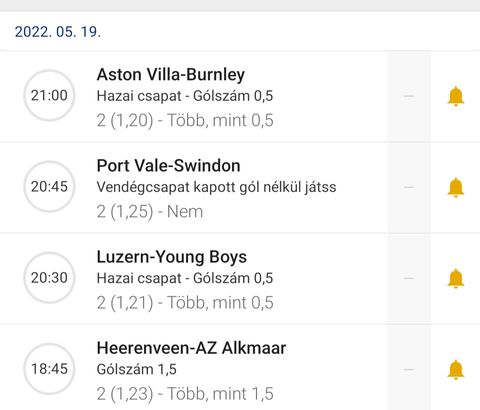The height and width of the screenshot is (410, 480).
Task: Toggle notification bell for Aston Villa-Burnley
Action: pos(456,96)
